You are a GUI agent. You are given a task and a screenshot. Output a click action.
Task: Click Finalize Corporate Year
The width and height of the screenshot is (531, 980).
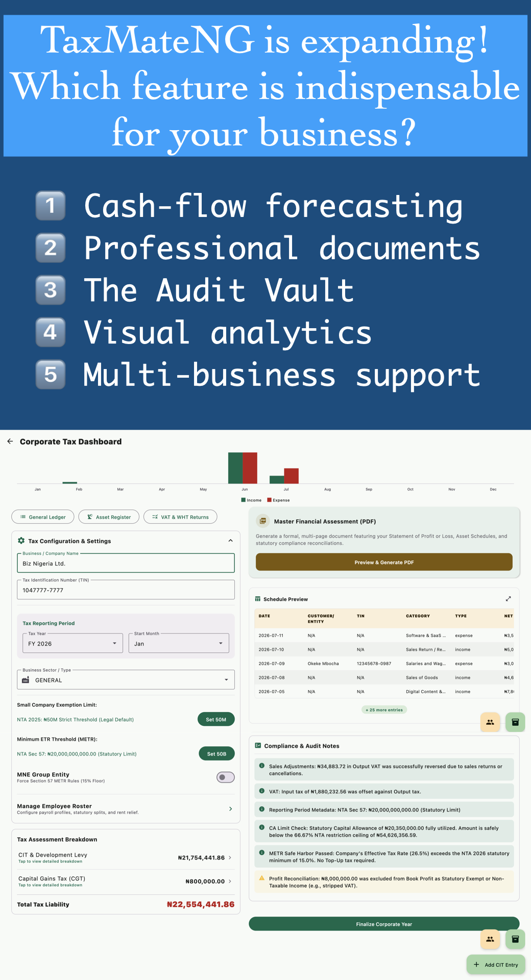point(384,924)
